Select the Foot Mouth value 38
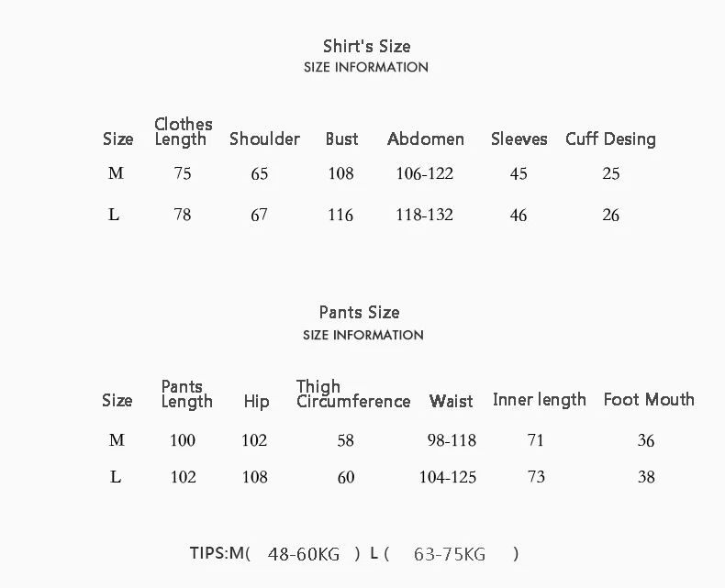The width and height of the screenshot is (725, 588). pyautogui.click(x=646, y=477)
